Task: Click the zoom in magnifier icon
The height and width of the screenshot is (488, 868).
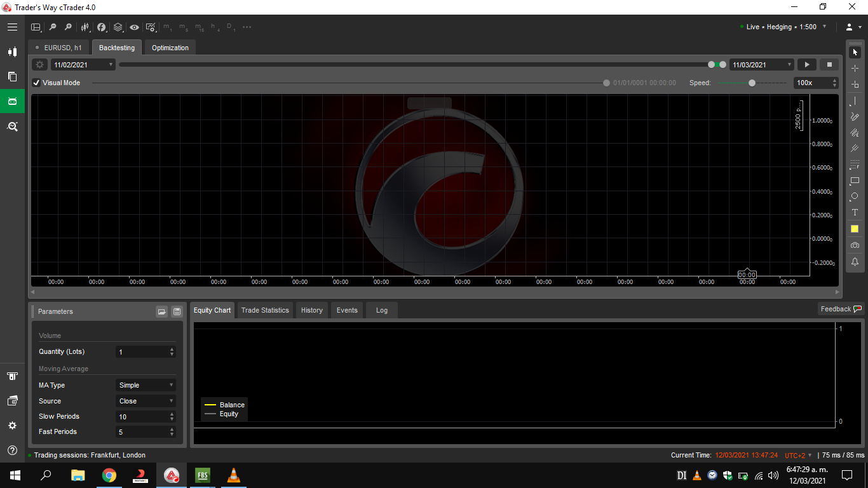Action: pyautogui.click(x=68, y=27)
